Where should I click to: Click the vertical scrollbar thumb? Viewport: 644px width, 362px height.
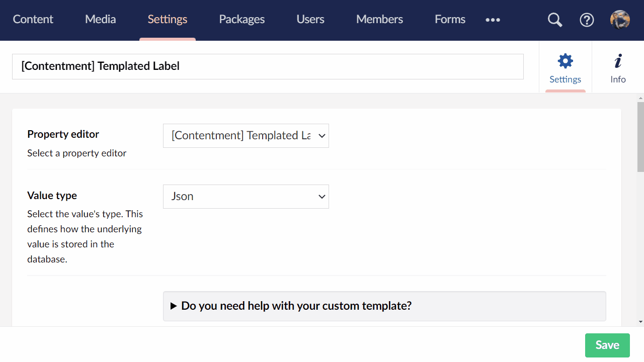click(640, 137)
